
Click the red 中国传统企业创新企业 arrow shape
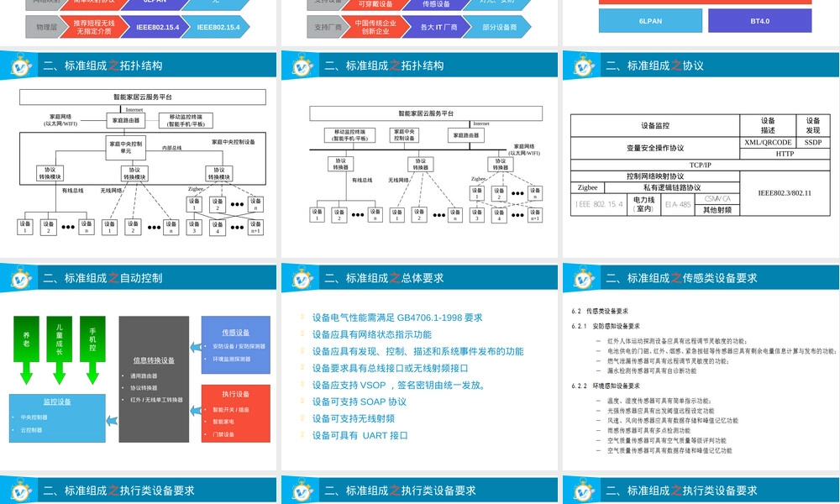(x=375, y=27)
